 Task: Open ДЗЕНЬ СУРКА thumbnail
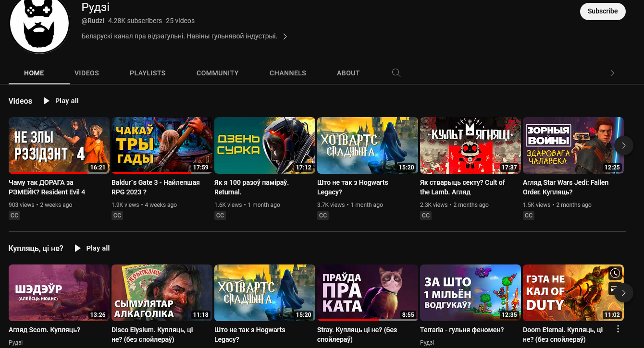pyautogui.click(x=265, y=145)
